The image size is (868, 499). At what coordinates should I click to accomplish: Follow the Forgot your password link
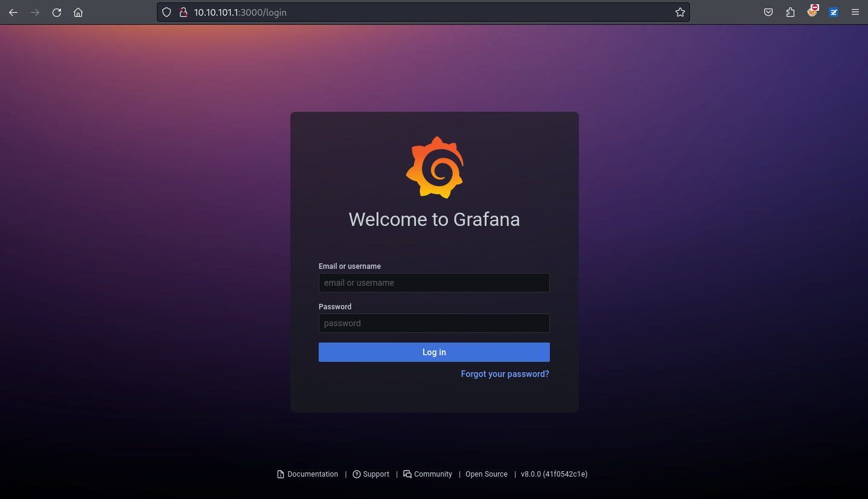pyautogui.click(x=505, y=374)
